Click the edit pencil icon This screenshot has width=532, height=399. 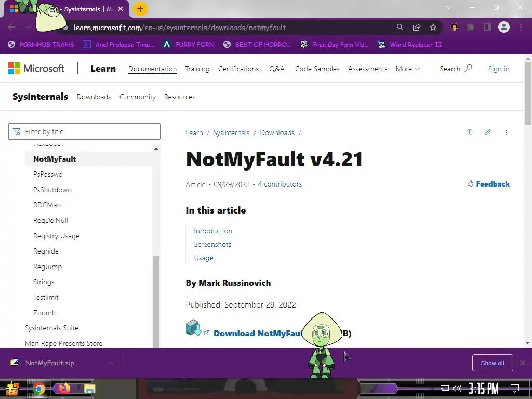pyautogui.click(x=488, y=132)
